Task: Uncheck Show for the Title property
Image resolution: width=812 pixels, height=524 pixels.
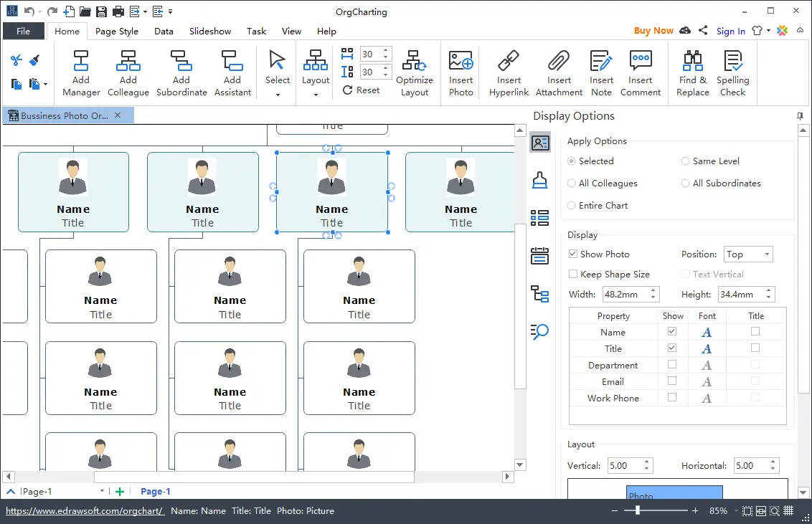Action: [673, 348]
